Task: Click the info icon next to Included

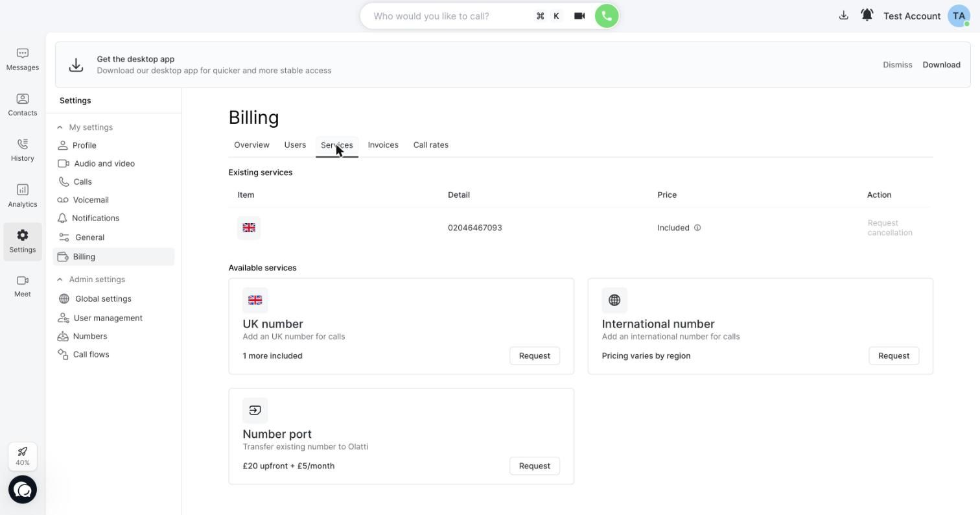Action: [x=697, y=228]
